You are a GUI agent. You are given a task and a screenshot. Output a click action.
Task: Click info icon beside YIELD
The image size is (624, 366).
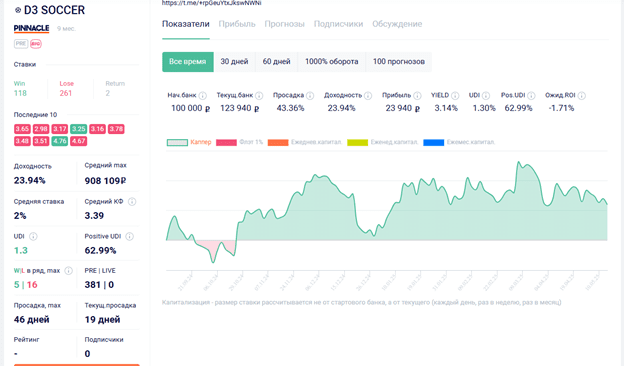tap(455, 95)
